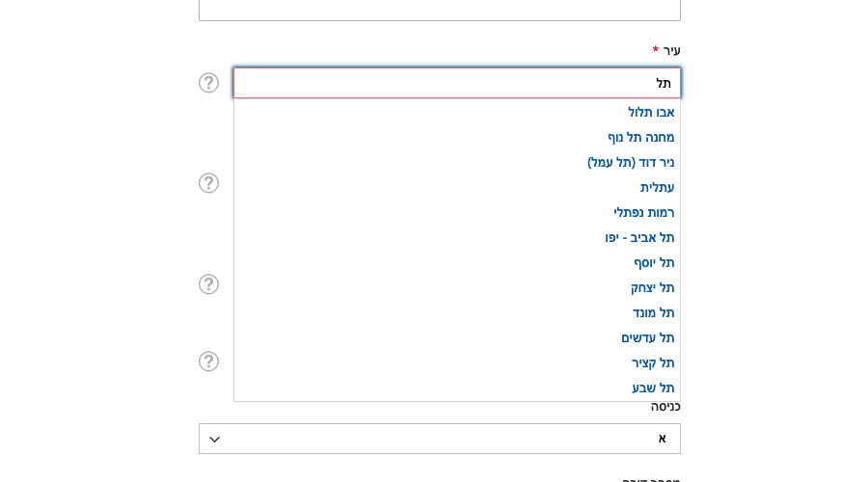Focus the עיר city input field
Screen dimensions: 868x482
[x=457, y=83]
